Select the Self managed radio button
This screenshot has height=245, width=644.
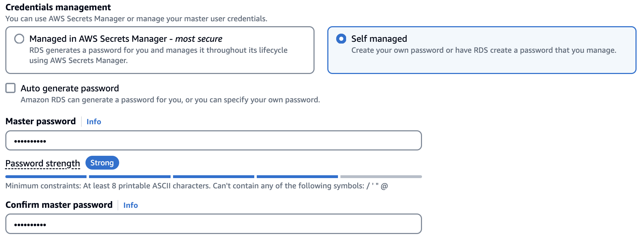coord(341,39)
